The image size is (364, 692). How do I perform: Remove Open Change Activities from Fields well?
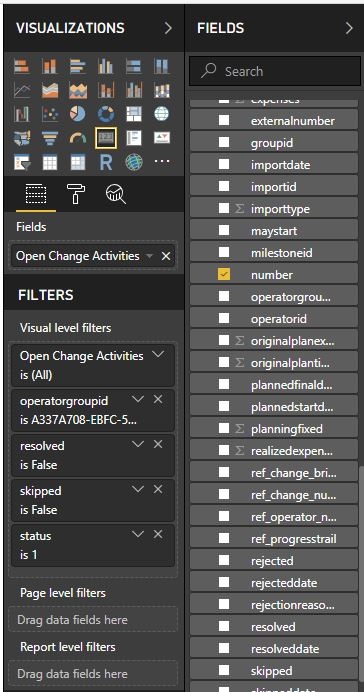(166, 256)
